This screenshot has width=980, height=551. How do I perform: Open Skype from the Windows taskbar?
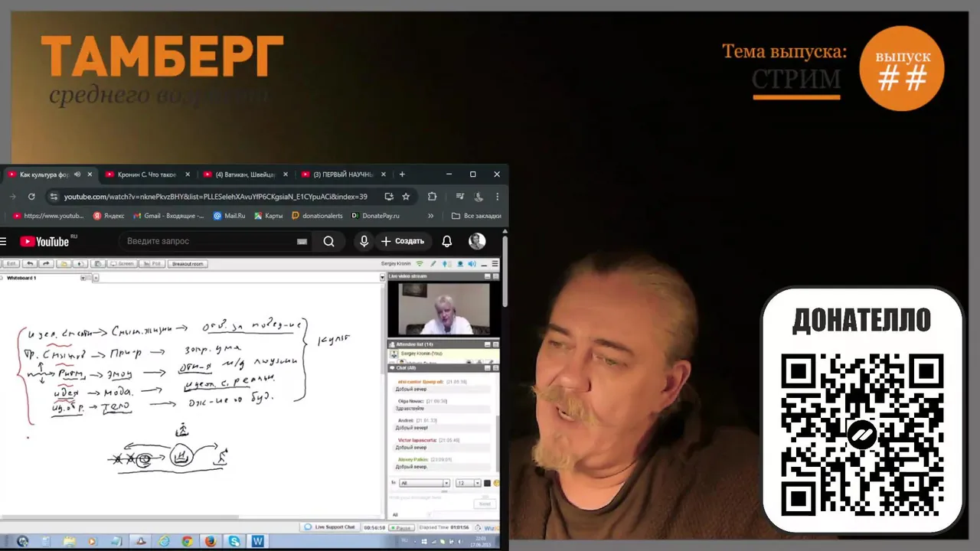[x=234, y=541]
